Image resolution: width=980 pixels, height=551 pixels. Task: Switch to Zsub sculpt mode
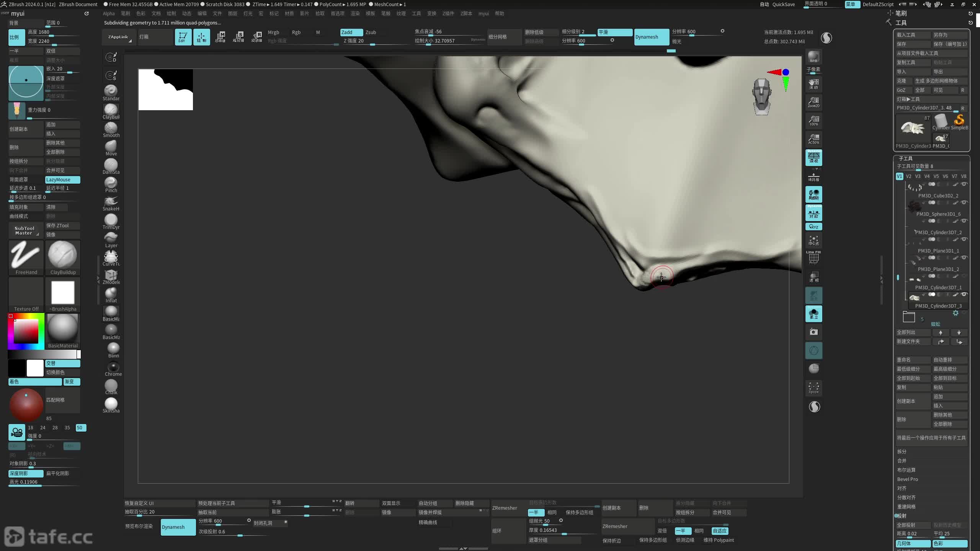(x=371, y=32)
